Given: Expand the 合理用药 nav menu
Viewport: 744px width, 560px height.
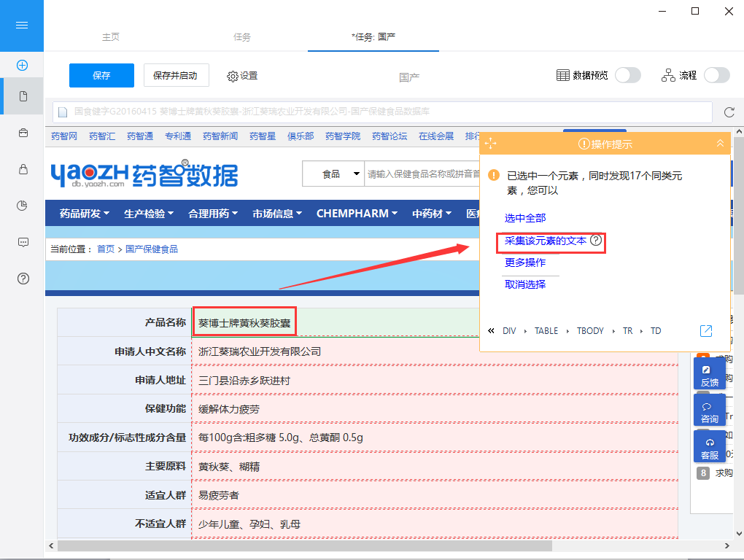Looking at the screenshot, I should coord(213,214).
